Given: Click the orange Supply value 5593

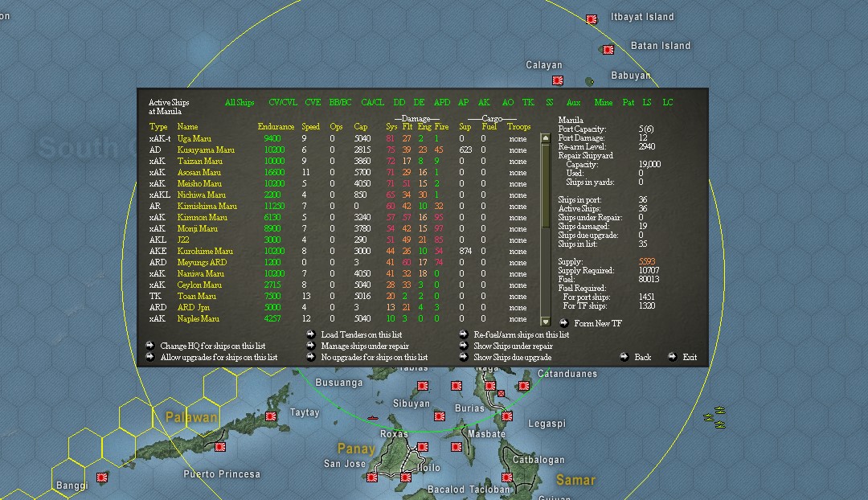Looking at the screenshot, I should click(646, 262).
